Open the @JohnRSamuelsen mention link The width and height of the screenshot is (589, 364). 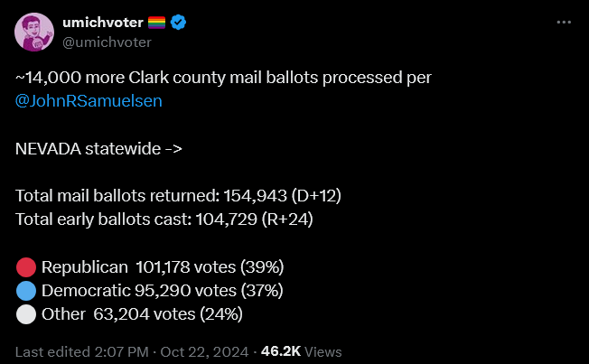(x=89, y=101)
